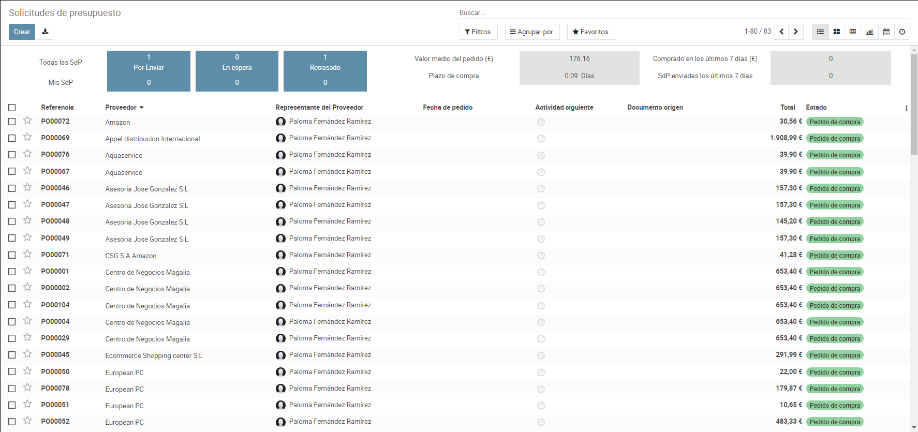This screenshot has width=918, height=432.
Task: Click activity clock icon for PO00069
Action: [541, 138]
